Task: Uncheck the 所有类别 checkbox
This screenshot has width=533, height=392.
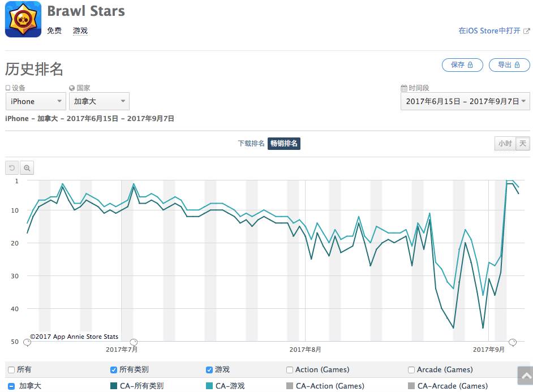Action: (114, 370)
